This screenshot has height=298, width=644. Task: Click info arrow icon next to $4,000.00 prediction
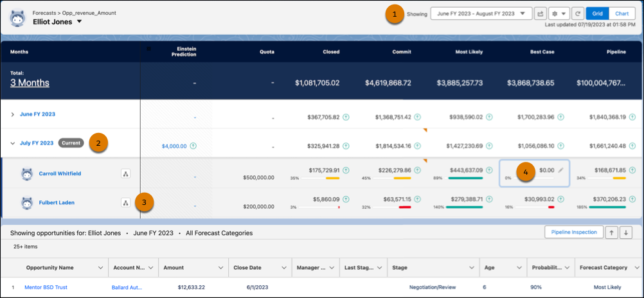point(193,146)
